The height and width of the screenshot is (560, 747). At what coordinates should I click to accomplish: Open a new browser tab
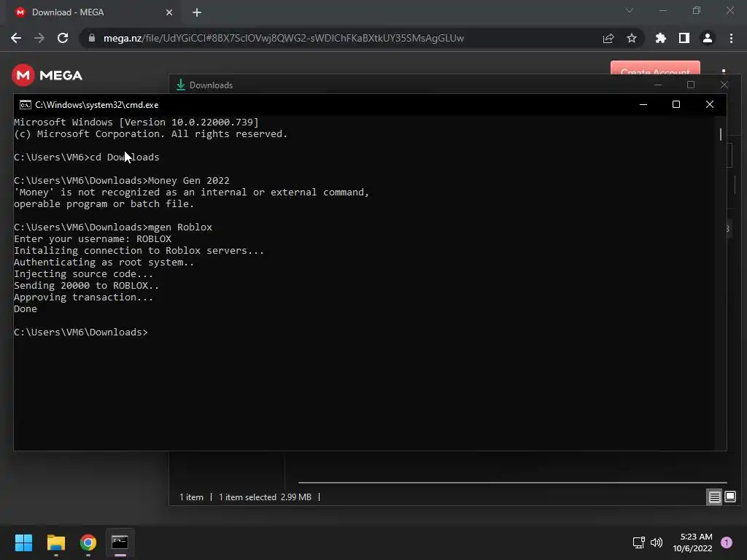[197, 12]
